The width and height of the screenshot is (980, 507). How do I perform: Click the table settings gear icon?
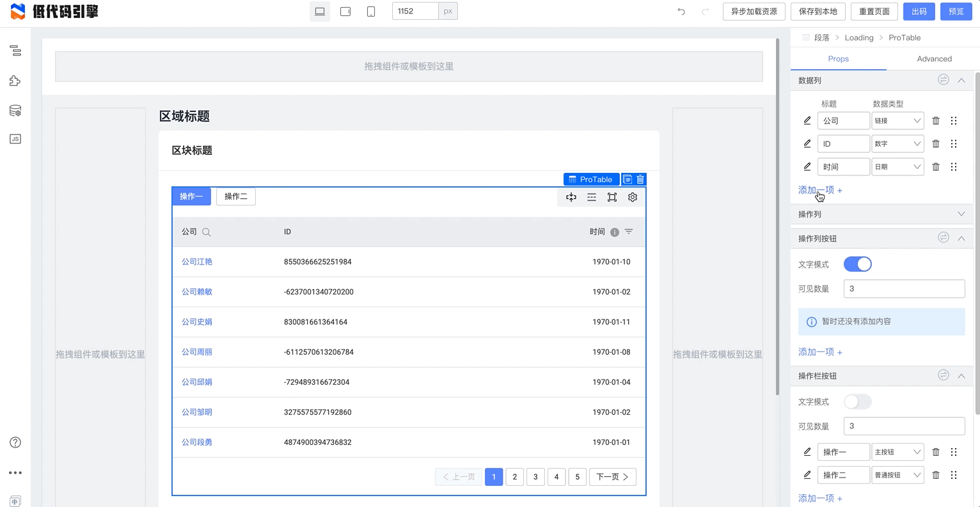pos(633,197)
